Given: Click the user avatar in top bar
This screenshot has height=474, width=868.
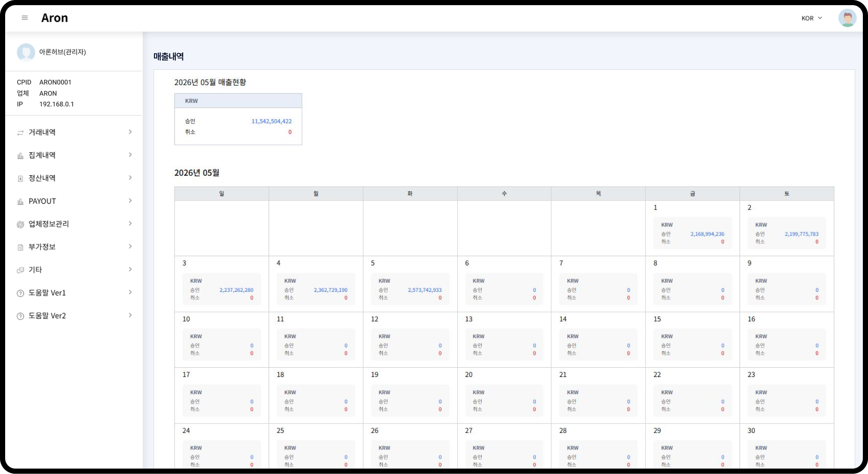Looking at the screenshot, I should [847, 18].
